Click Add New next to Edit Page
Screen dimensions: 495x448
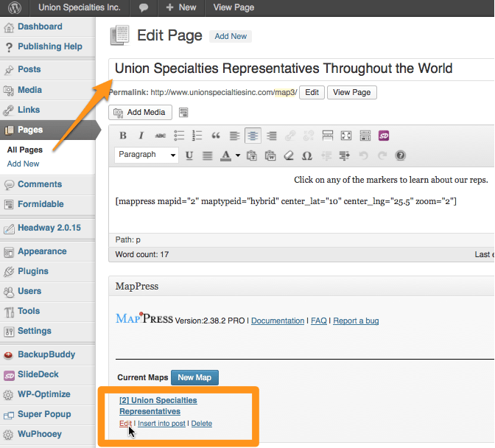point(231,36)
